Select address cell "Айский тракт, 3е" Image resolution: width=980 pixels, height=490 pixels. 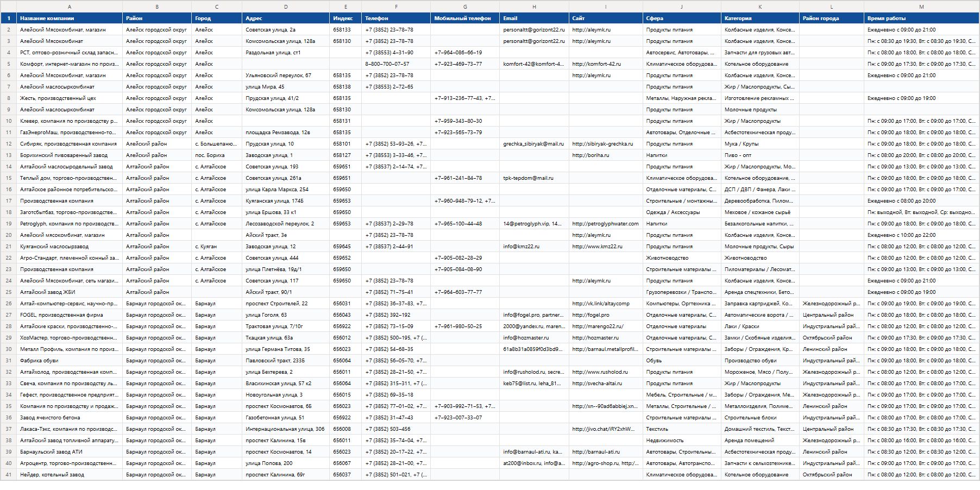(286, 235)
